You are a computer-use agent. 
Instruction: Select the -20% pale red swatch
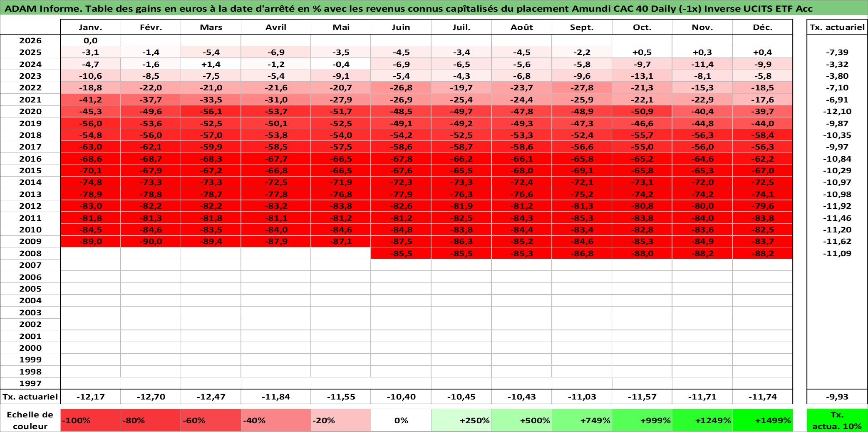(341, 420)
